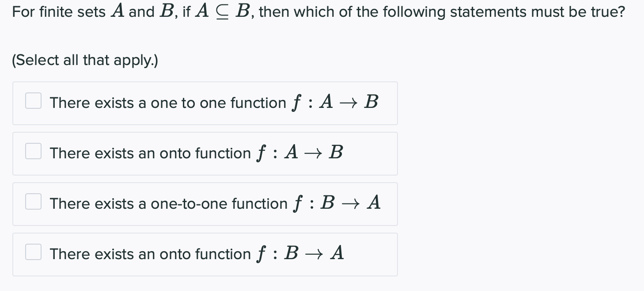This screenshot has height=291, width=644.
Task: Check the 'onto function f : A → B' checkbox
Action: pos(33,151)
